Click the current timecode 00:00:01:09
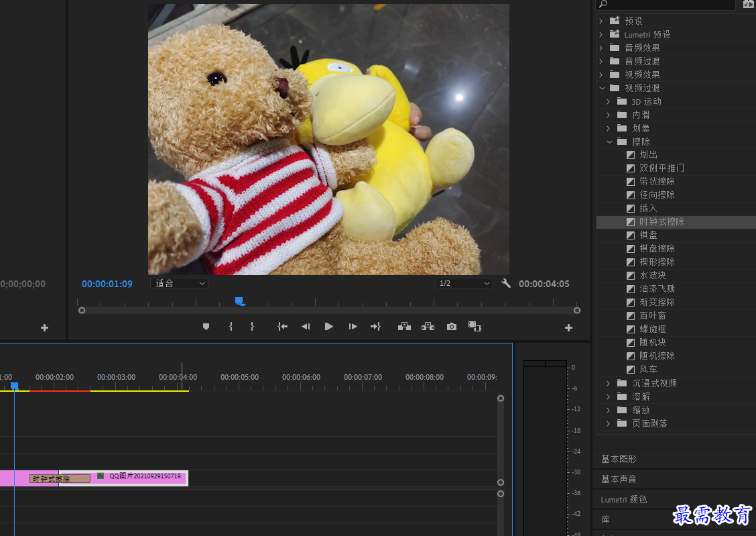This screenshot has width=756, height=536. pos(107,284)
